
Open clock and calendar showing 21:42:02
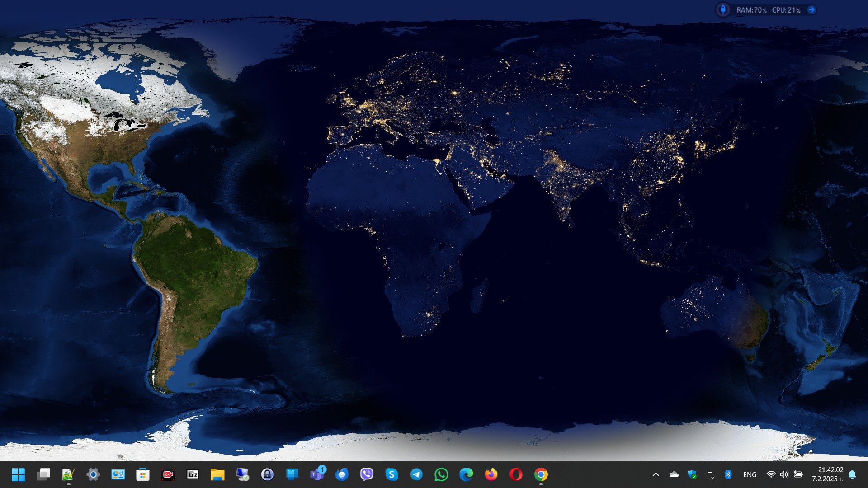click(828, 474)
